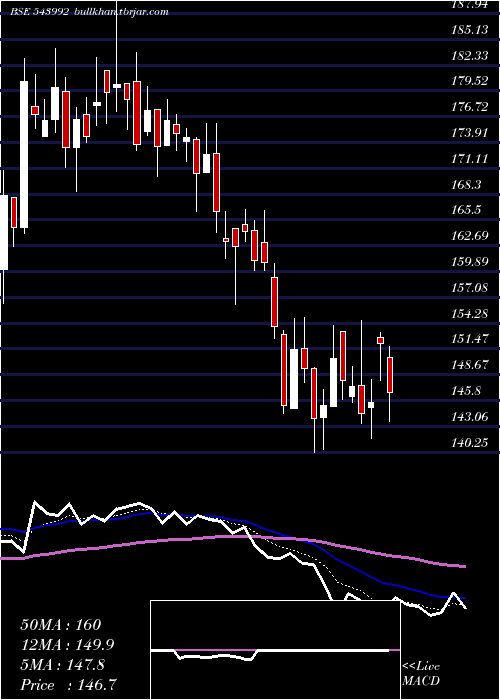The width and height of the screenshot is (500, 700).
Task: Click the 159.89 price axis label
Action: coord(469,262)
